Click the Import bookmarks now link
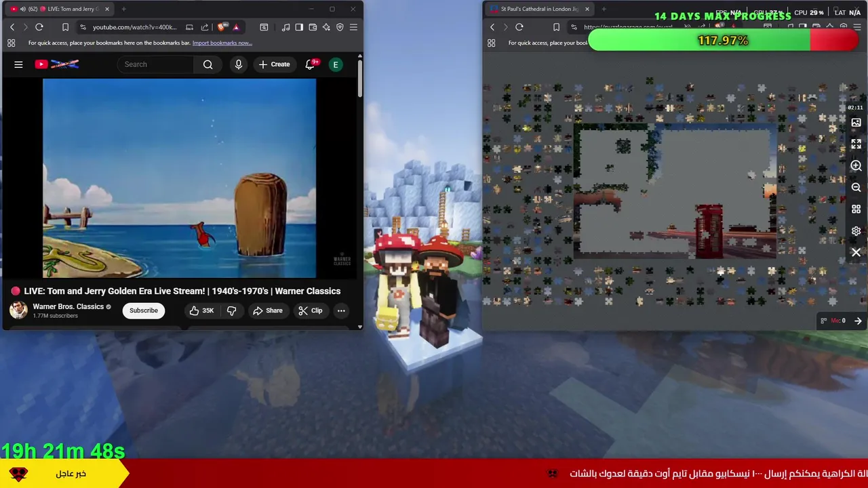Image resolution: width=868 pixels, height=488 pixels. click(222, 43)
